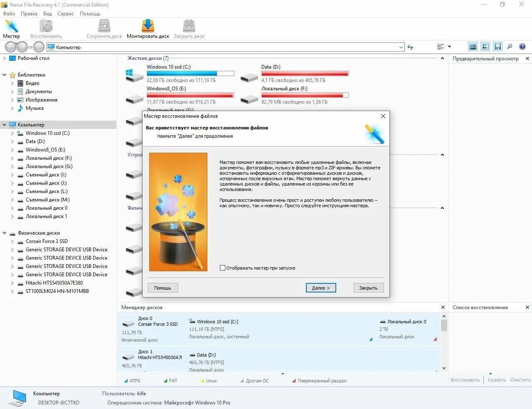Expand the Corsair Force 3 SSD node
The height and width of the screenshot is (409, 532).
click(12, 241)
